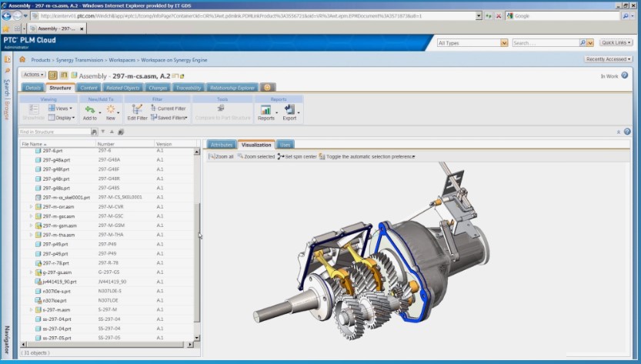Expand the 297-m-cvr.asm tree node
The image size is (641, 364).
pos(31,206)
